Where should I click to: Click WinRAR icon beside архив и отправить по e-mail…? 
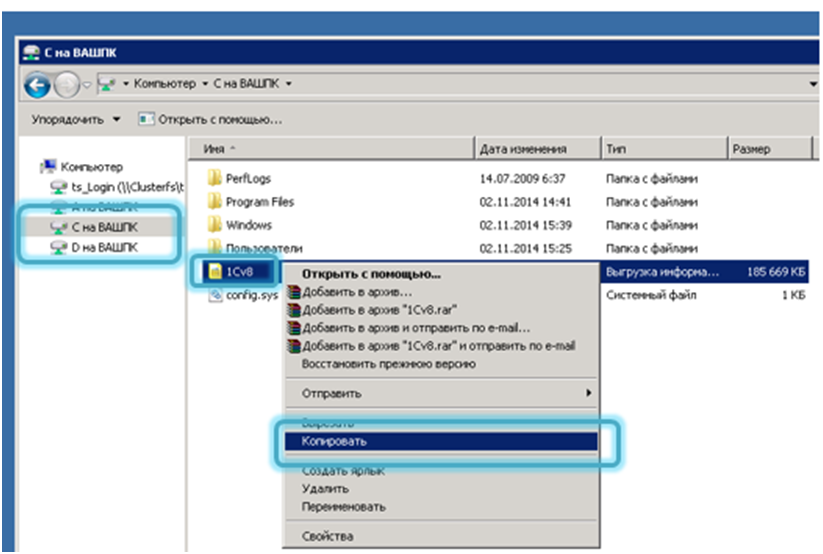(x=294, y=328)
